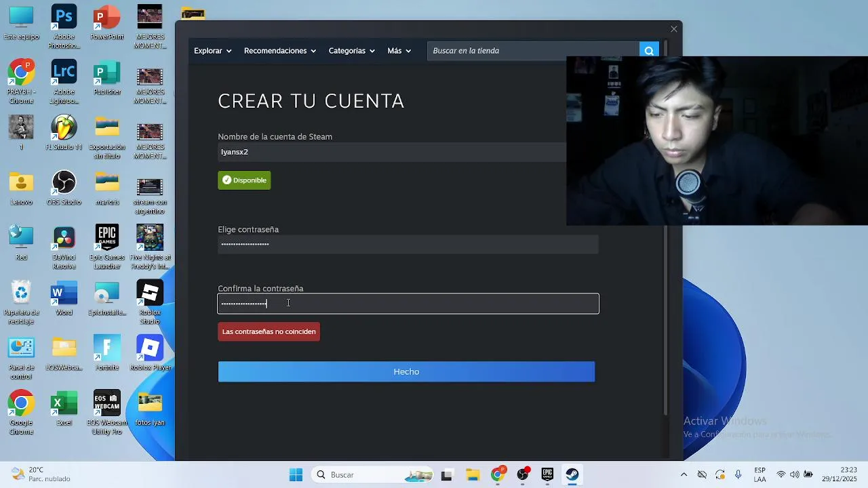
Task: Expand the Recomendaciones menu
Action: click(x=279, y=51)
